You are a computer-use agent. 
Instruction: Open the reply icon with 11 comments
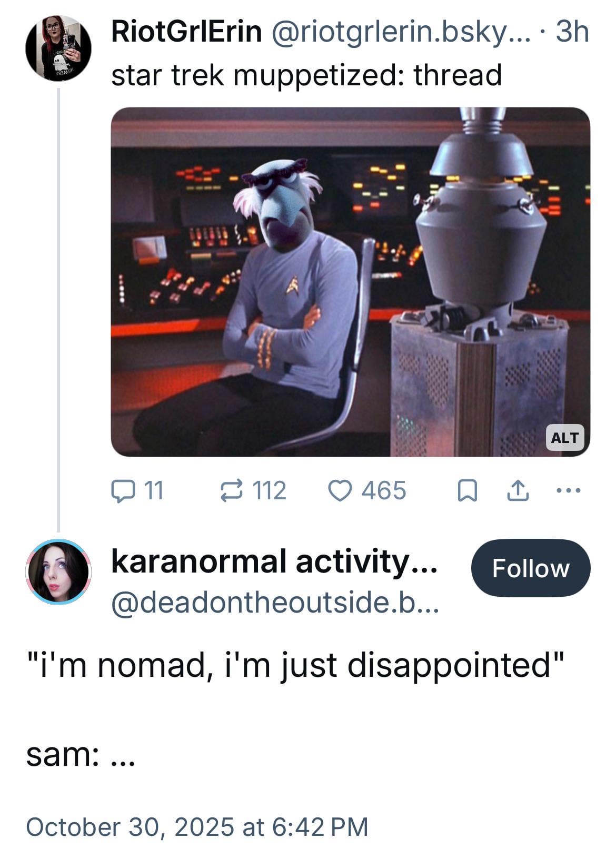click(137, 490)
